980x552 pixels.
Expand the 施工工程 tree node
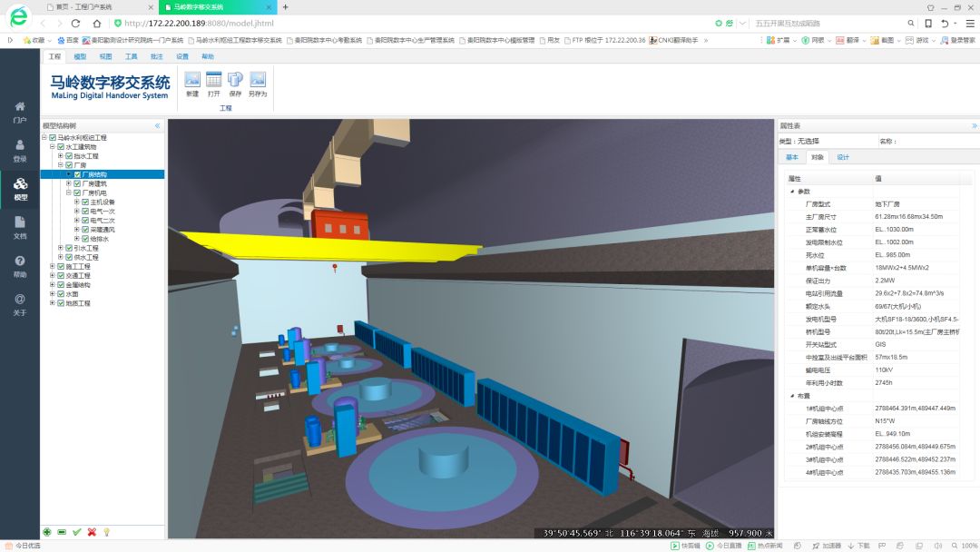[53, 267]
